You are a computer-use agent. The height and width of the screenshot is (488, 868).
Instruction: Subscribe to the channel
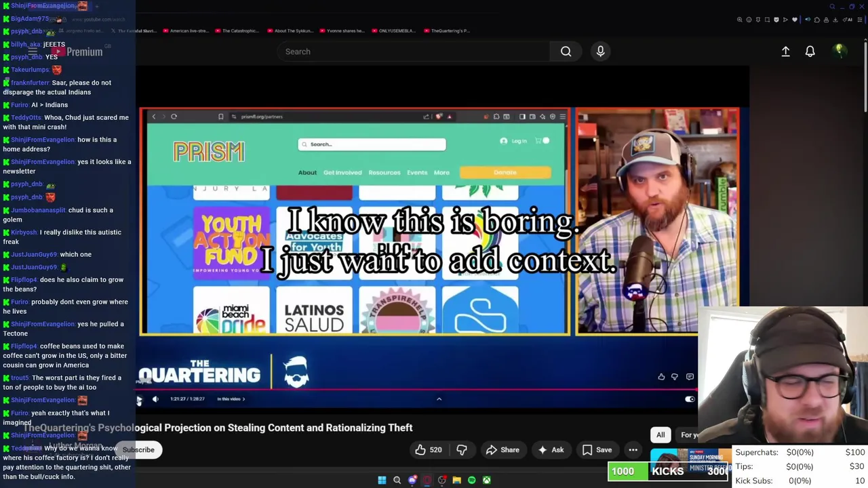[138, 450]
